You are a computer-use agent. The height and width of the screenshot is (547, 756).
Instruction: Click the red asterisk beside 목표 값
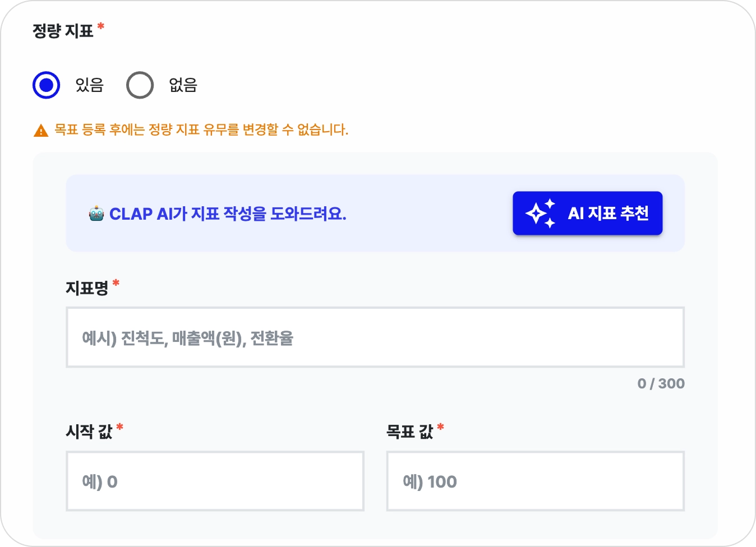(441, 428)
